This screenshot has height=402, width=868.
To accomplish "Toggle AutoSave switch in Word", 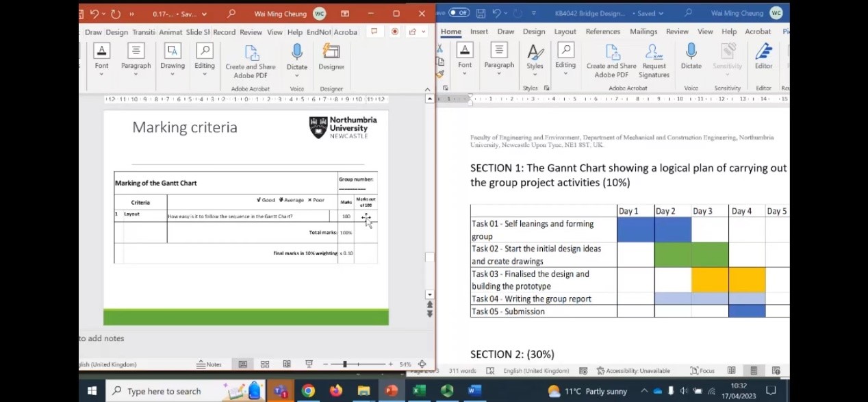I will coord(459,13).
